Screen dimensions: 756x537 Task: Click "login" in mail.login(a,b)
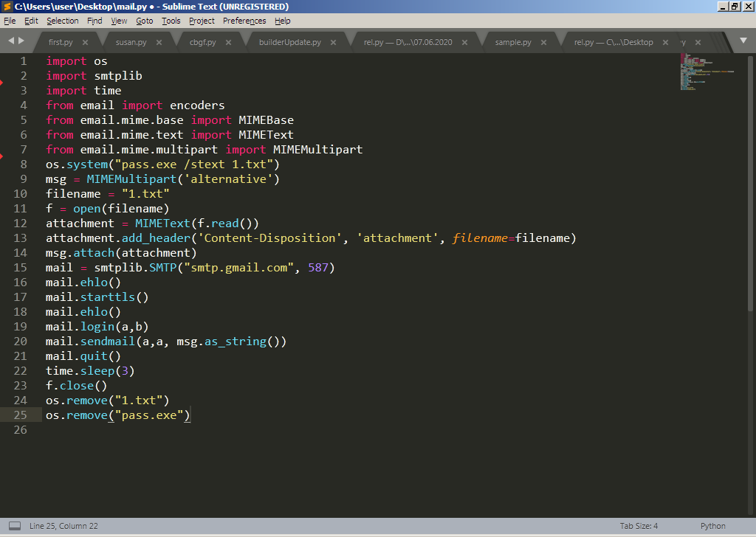point(97,327)
